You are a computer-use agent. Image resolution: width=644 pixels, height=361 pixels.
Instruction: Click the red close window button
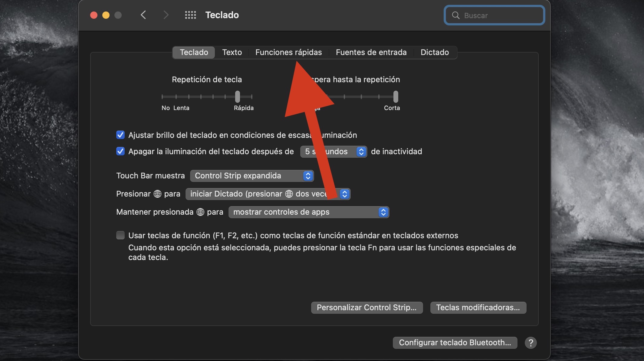tap(94, 15)
